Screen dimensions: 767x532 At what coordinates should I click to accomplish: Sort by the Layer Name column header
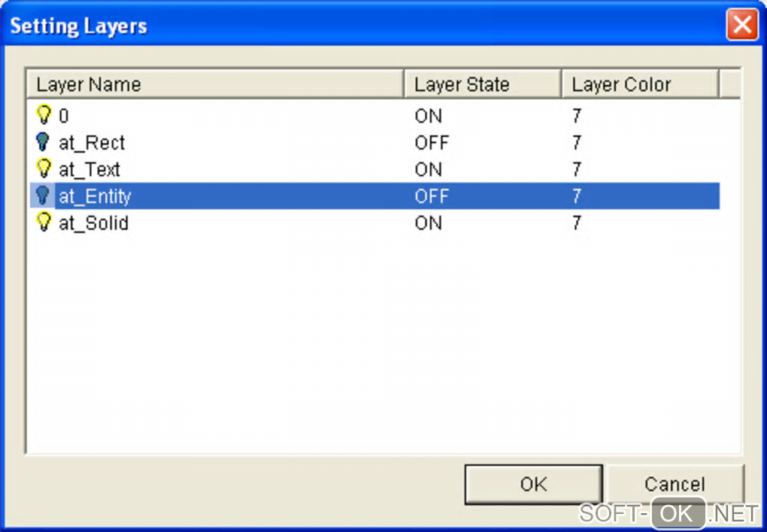(x=215, y=84)
